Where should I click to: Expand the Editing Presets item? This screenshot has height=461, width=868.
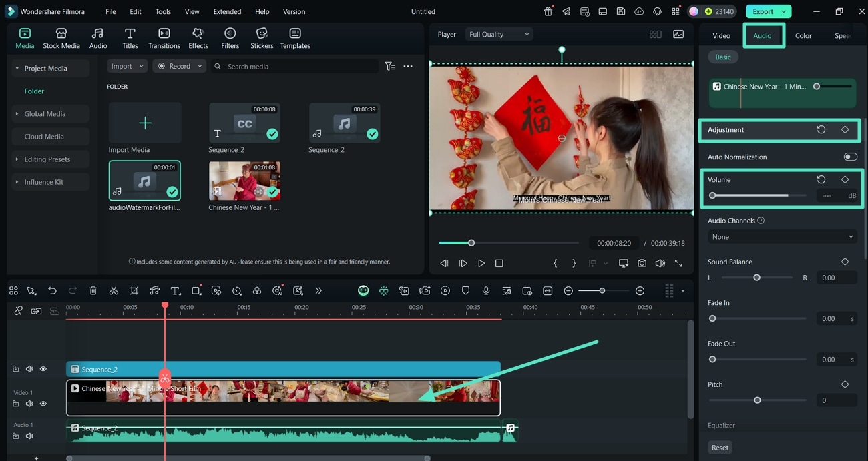click(x=17, y=159)
